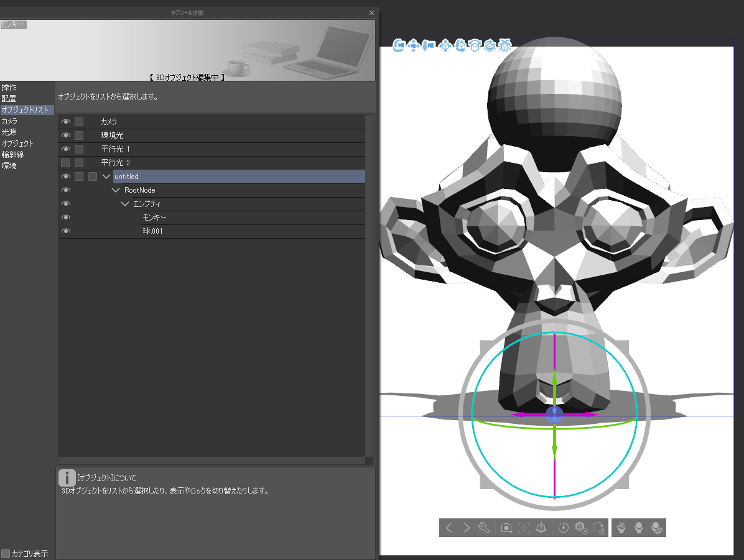
Task: Open object settings with wrench icon
Action: (x=484, y=528)
